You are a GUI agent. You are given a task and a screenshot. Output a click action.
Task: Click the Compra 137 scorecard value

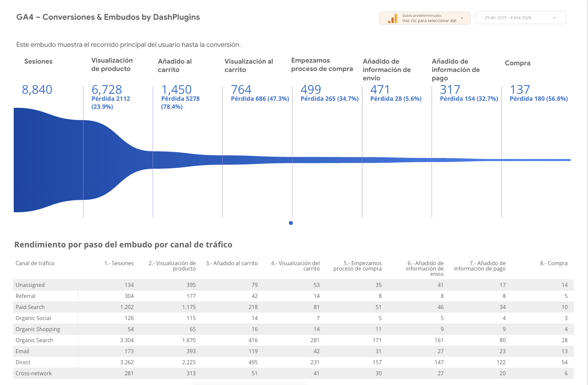520,90
